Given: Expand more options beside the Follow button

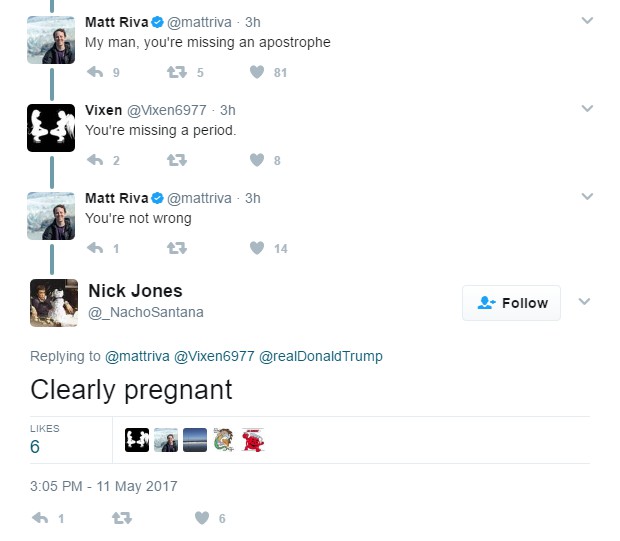Looking at the screenshot, I should 585,302.
